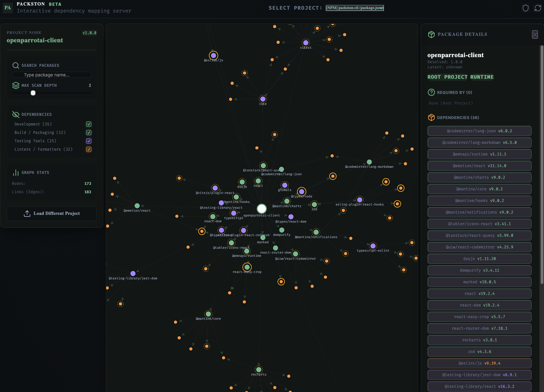Viewport: 544px width, 392px height.
Task: Open dompurify v3.4.11 dependency
Action: tap(479, 270)
